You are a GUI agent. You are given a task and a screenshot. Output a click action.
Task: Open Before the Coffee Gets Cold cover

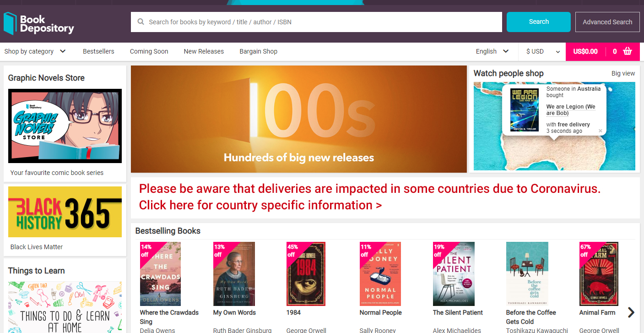tap(527, 274)
